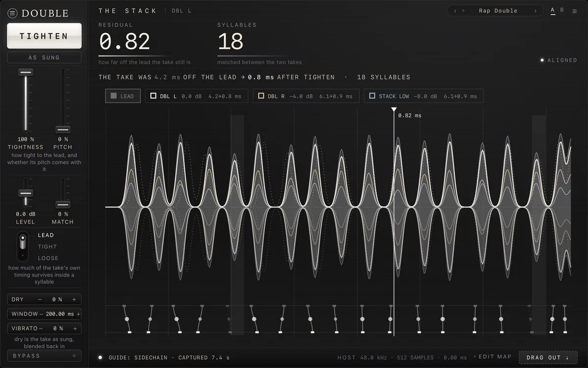Click the PITCH slider handle
This screenshot has width=588, height=368.
63,130
